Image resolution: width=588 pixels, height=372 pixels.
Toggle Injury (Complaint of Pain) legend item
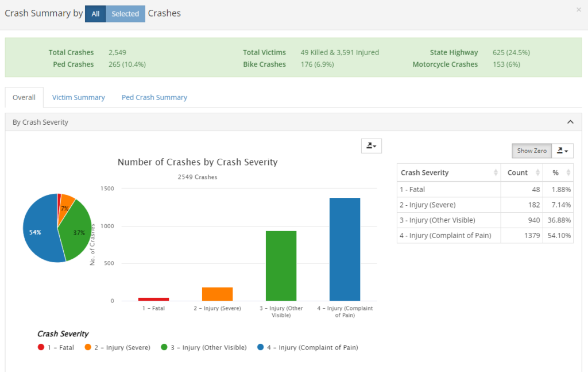coord(308,348)
